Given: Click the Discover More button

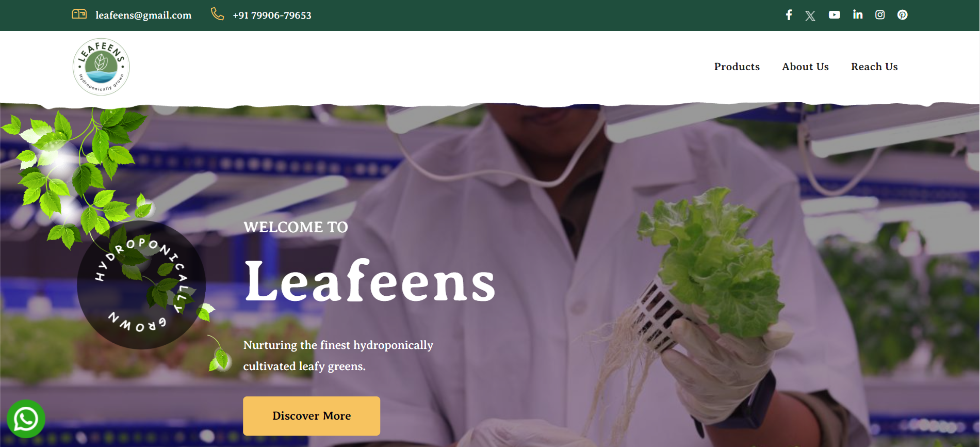Looking at the screenshot, I should pyautogui.click(x=312, y=416).
